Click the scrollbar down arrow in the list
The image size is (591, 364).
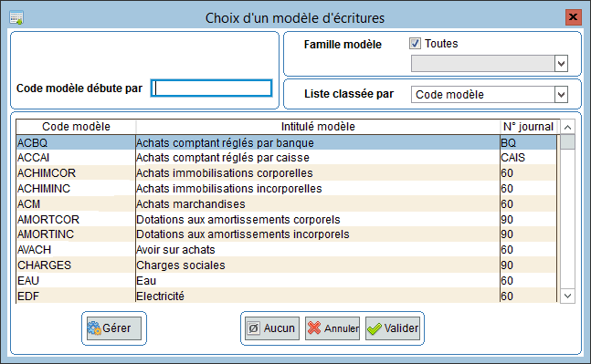567,296
